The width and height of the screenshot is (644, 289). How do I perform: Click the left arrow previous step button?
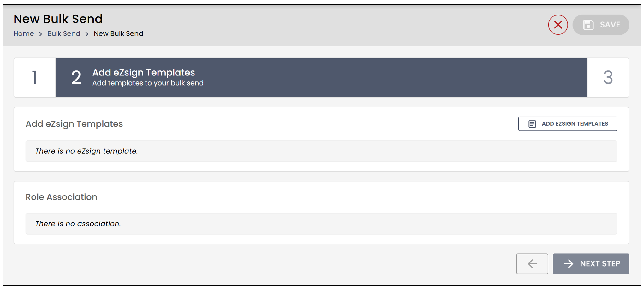tap(532, 263)
